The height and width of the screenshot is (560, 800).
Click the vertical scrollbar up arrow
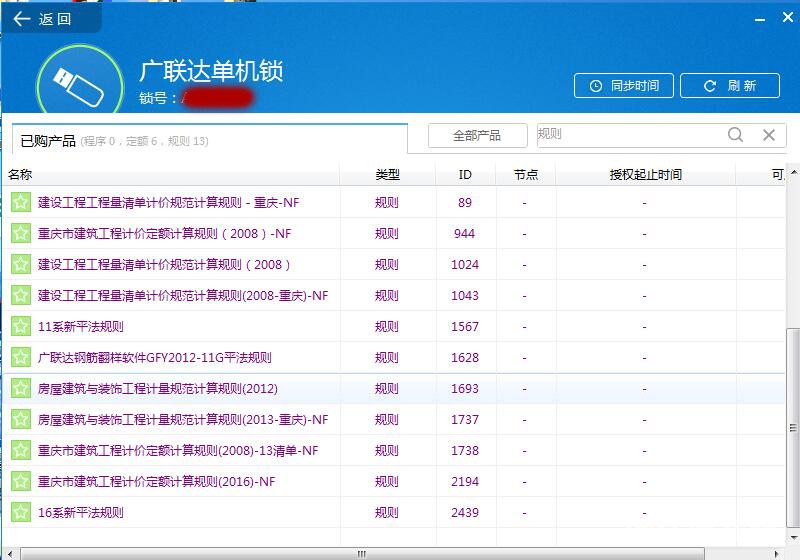(794, 173)
